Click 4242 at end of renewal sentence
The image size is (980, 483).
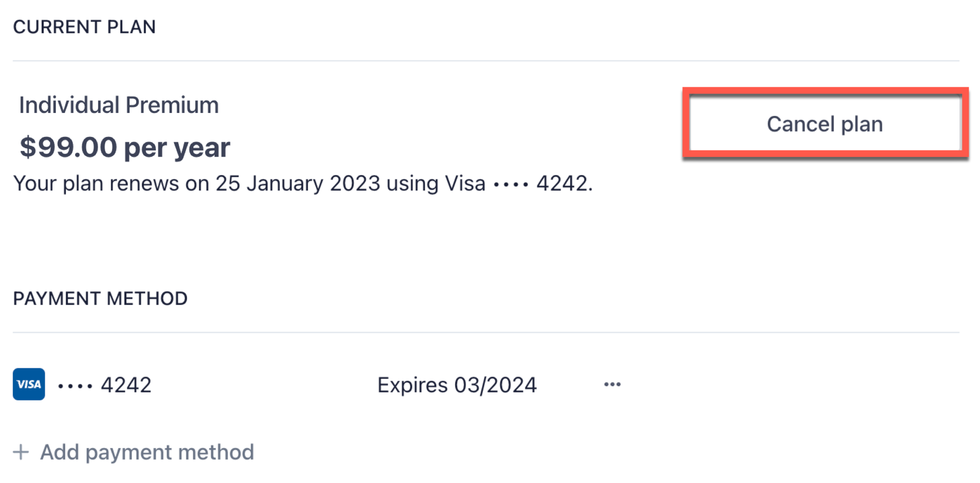(x=562, y=183)
